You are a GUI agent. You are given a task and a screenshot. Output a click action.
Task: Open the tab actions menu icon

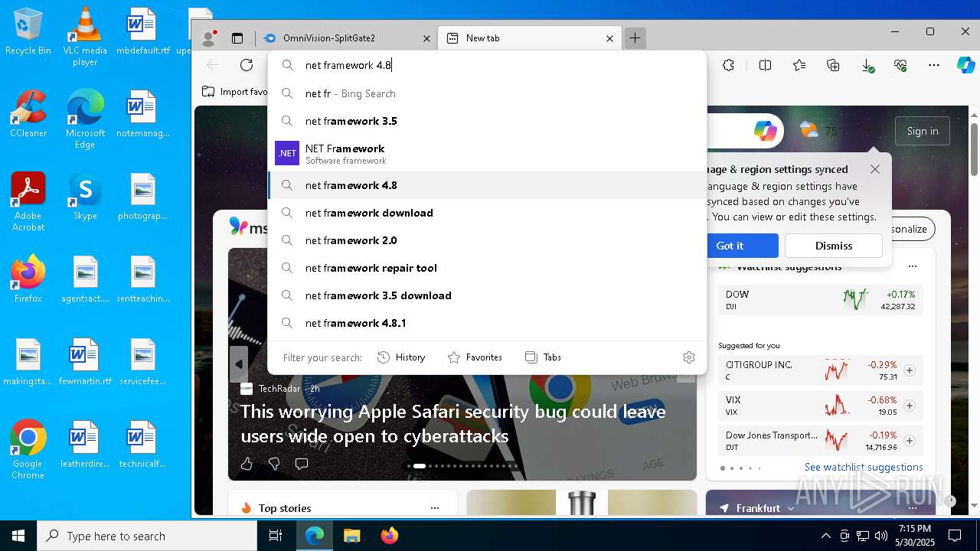(237, 38)
